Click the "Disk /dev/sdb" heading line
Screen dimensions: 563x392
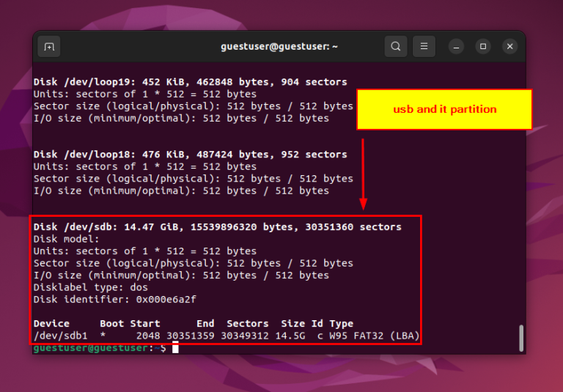point(217,227)
